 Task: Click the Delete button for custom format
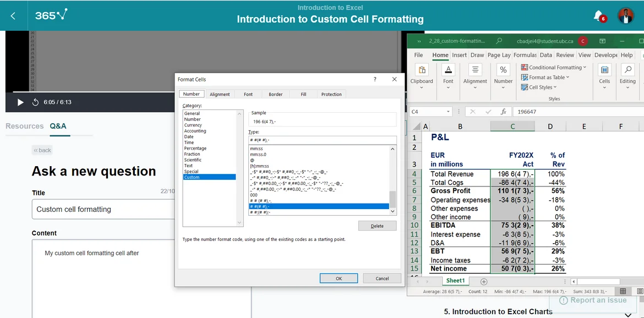pyautogui.click(x=377, y=226)
